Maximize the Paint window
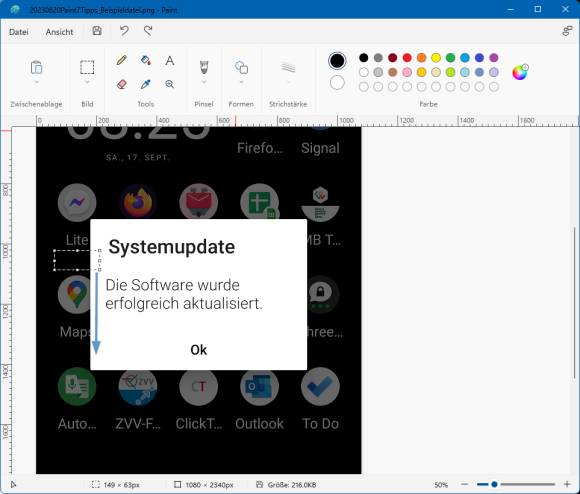The width and height of the screenshot is (580, 494). (x=538, y=9)
